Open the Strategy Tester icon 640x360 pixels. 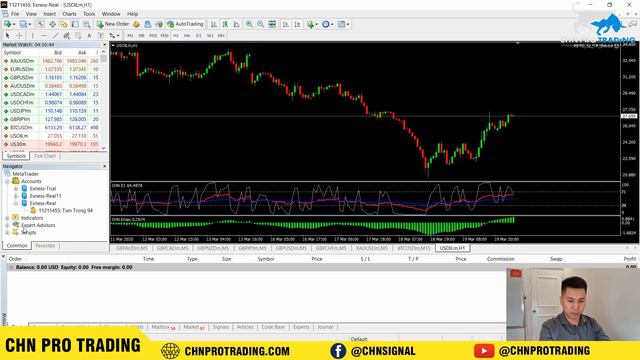coord(87,24)
